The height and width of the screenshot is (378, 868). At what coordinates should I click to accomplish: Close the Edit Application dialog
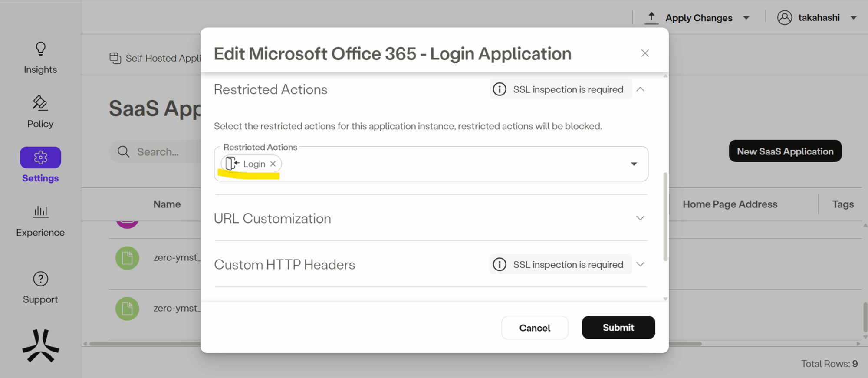point(645,53)
